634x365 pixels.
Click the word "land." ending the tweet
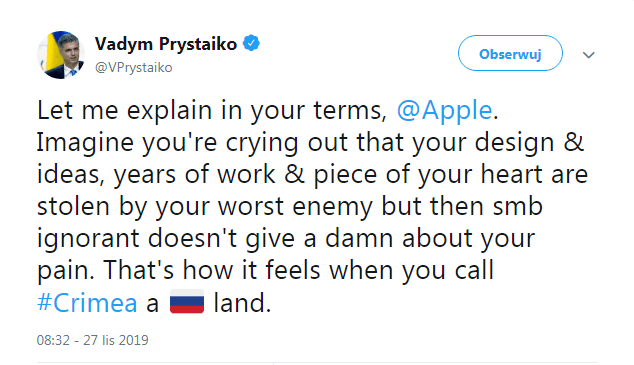click(242, 303)
